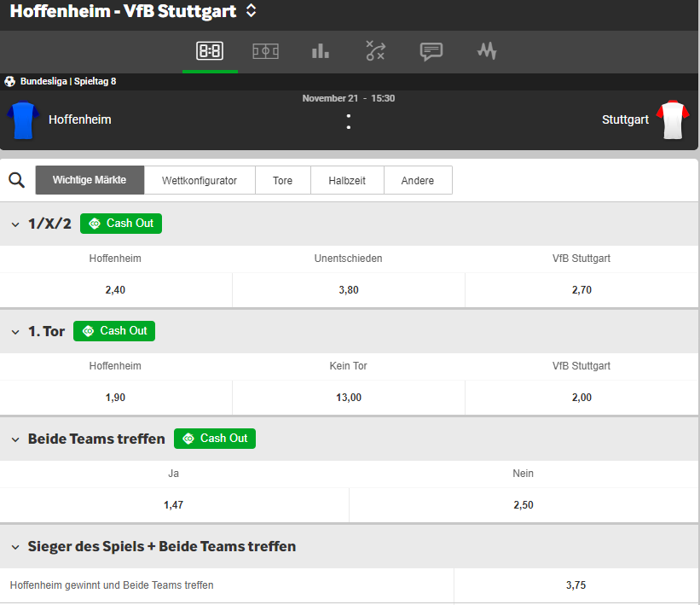This screenshot has width=700, height=605.
Task: Select the 3,75 odds for Hoffenheim gewinnt combo
Action: (x=576, y=585)
